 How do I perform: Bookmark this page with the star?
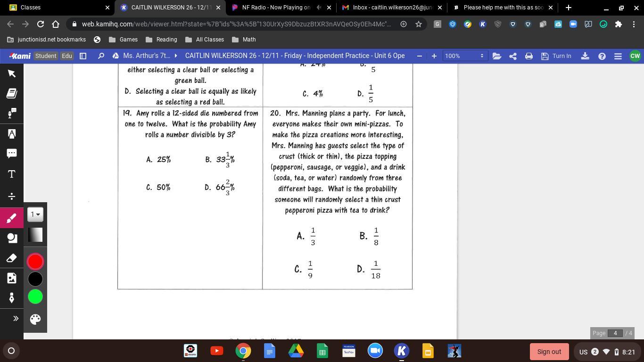pyautogui.click(x=419, y=24)
